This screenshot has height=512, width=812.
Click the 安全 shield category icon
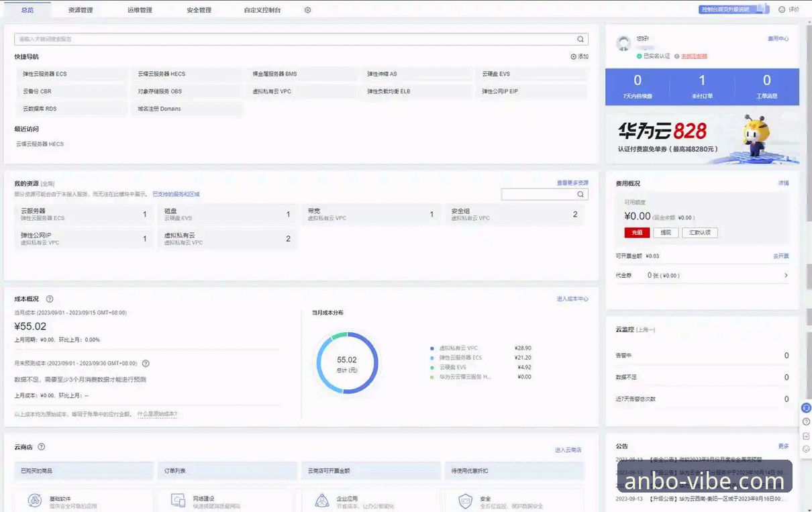pyautogui.click(x=466, y=501)
